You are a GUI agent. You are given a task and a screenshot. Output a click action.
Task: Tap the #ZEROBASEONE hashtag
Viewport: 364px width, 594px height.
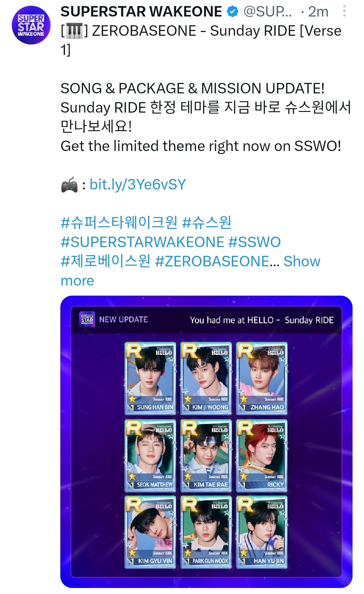point(217,261)
